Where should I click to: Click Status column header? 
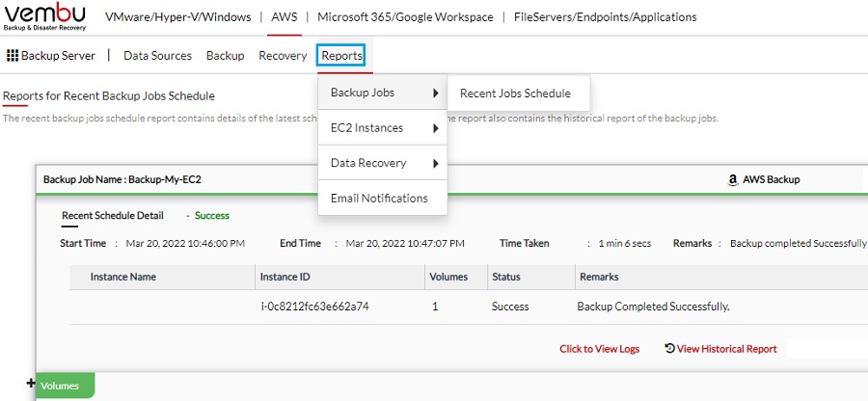[x=506, y=277]
